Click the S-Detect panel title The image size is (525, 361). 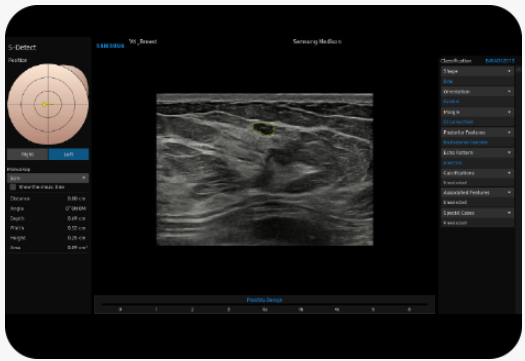[22, 47]
